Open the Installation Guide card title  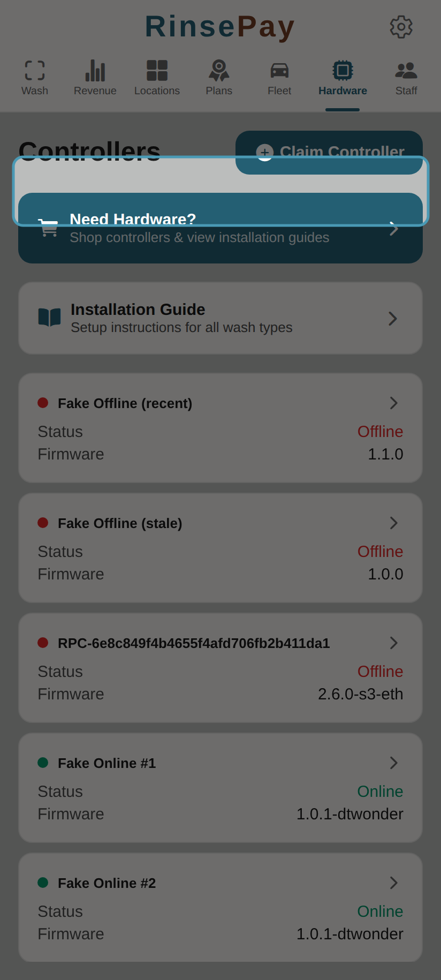pyautogui.click(x=138, y=310)
